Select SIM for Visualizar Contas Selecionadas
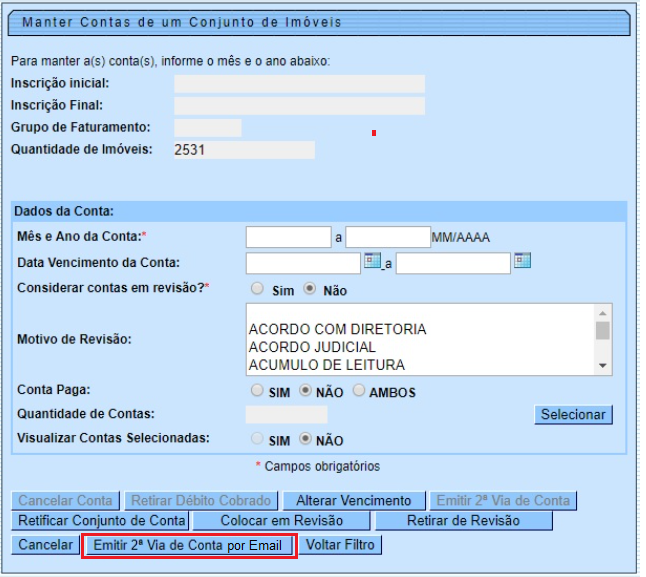The width and height of the screenshot is (646, 577). coord(257,439)
